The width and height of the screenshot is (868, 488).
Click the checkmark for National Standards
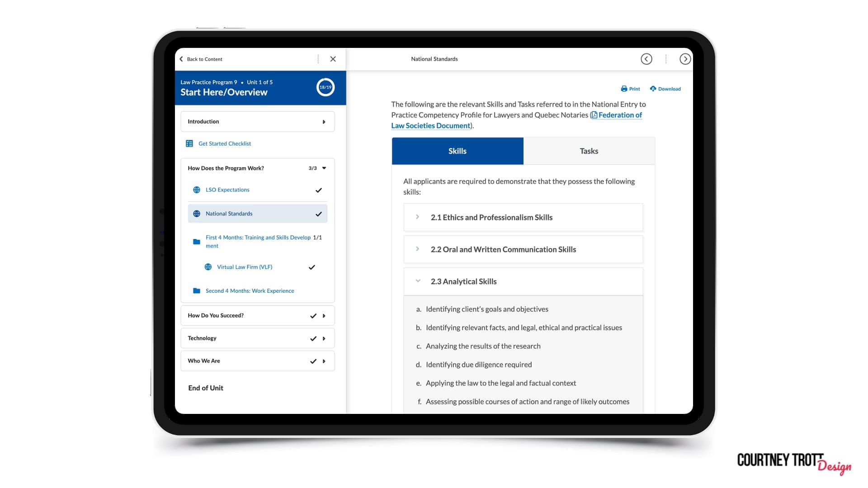319,214
